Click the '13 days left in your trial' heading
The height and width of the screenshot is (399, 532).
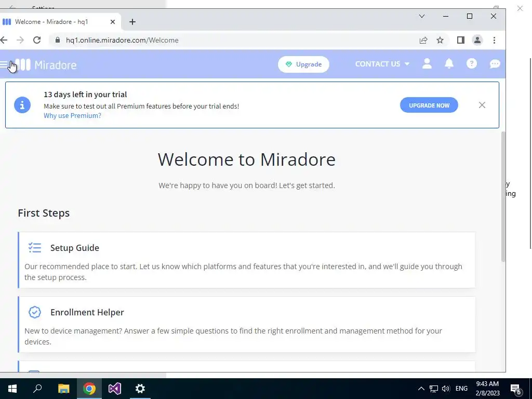(x=85, y=95)
